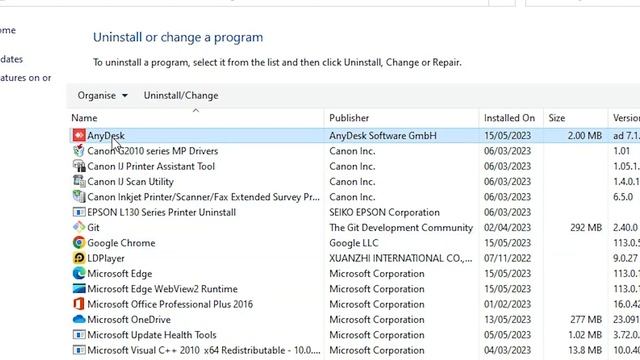Select Canon G2010 series MP Drivers entry
This screenshot has height=360, width=640.
click(x=153, y=151)
